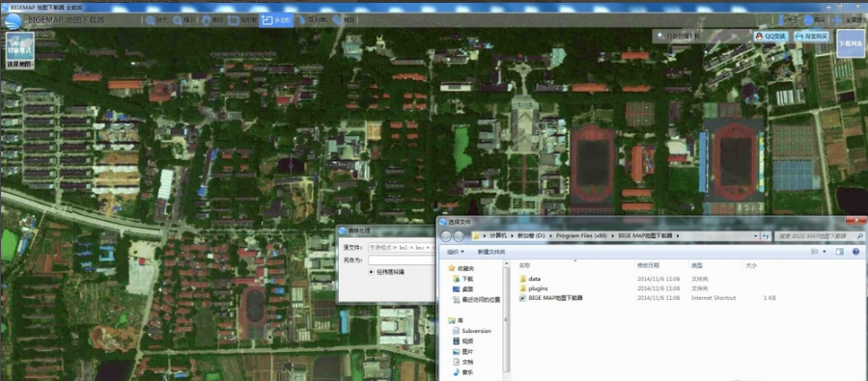Click 新加卷 (D:) in the address path

tap(531, 236)
